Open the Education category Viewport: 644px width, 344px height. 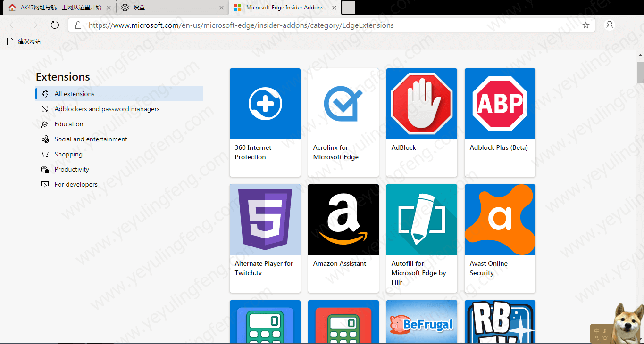click(119, 124)
